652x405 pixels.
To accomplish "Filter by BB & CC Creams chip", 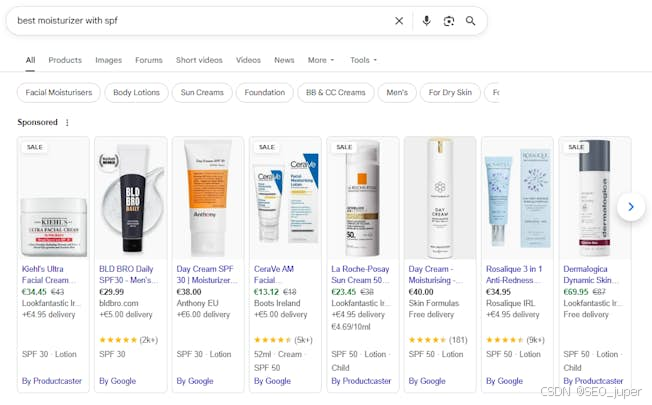I will (x=336, y=92).
